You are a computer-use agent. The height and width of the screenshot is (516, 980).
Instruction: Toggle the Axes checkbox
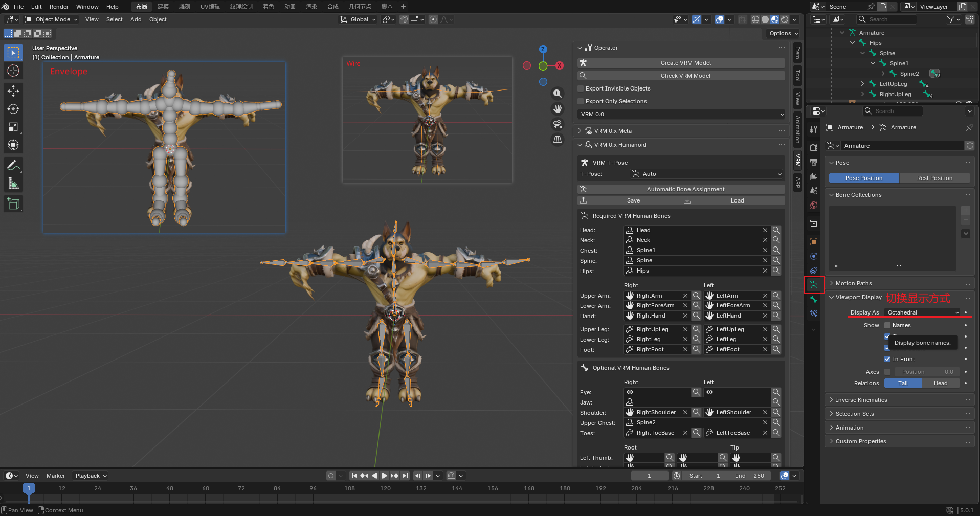[x=887, y=372]
